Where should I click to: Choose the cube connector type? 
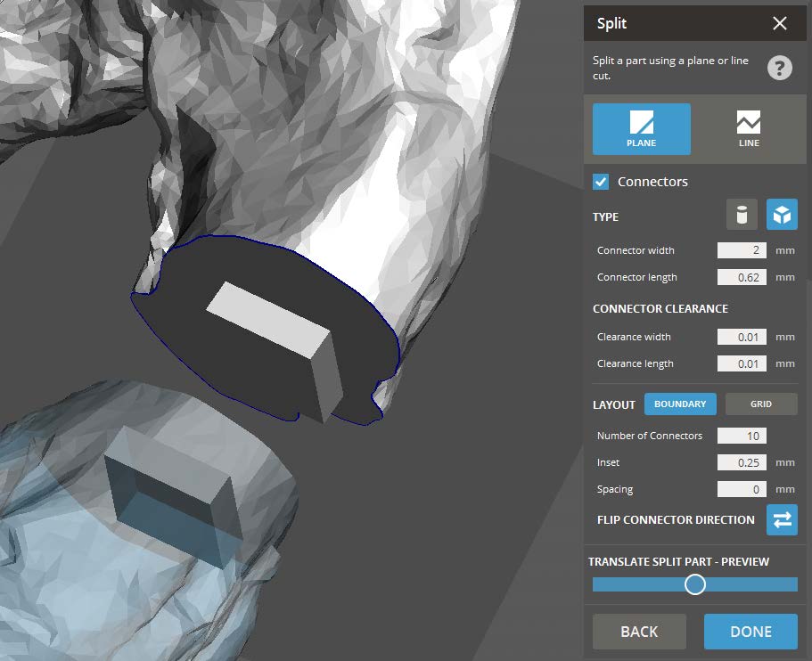pyautogui.click(x=782, y=215)
